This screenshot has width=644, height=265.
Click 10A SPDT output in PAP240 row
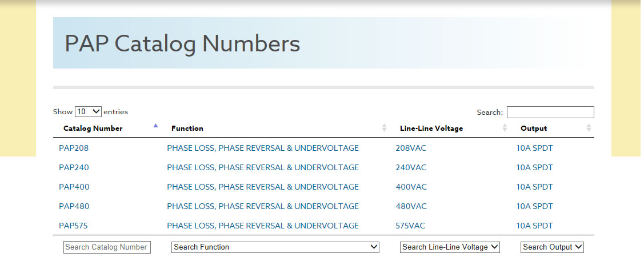pos(534,167)
